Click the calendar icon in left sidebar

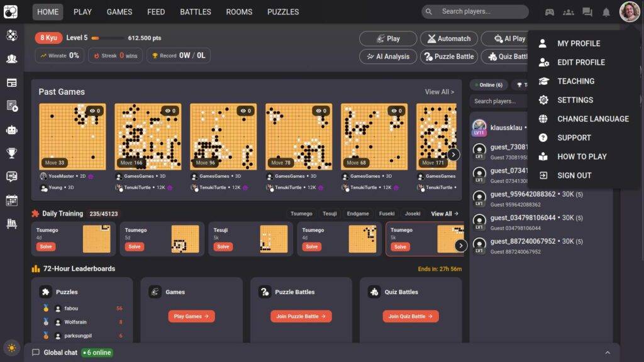tap(11, 200)
